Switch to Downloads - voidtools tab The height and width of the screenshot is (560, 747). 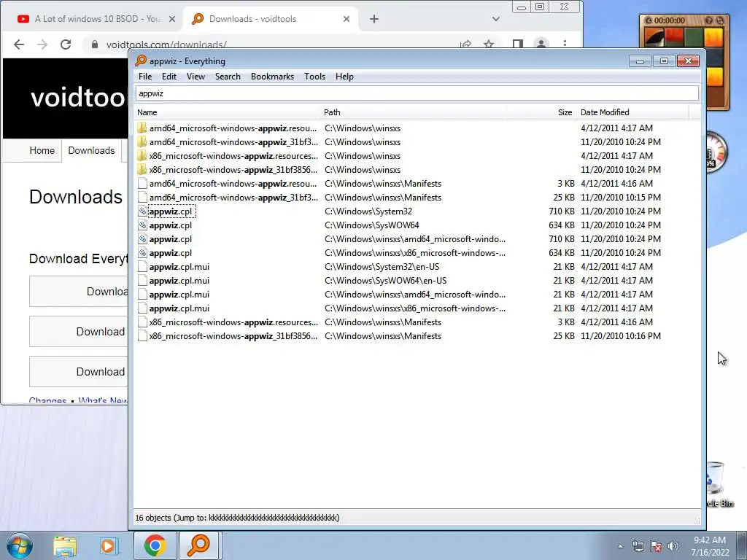click(x=252, y=19)
